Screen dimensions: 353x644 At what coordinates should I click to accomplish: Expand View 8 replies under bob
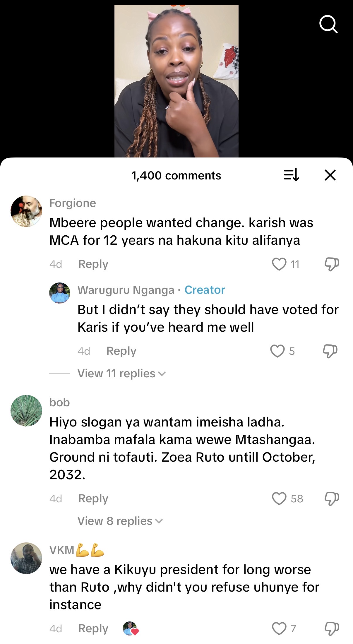[120, 521]
